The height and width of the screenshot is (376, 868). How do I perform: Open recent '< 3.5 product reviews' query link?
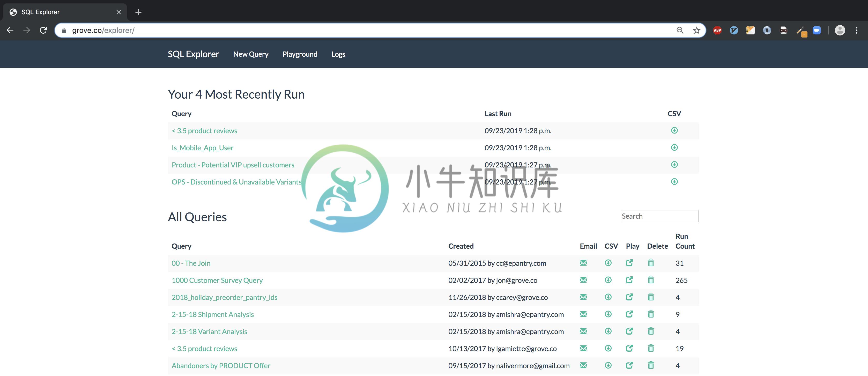[x=204, y=131]
